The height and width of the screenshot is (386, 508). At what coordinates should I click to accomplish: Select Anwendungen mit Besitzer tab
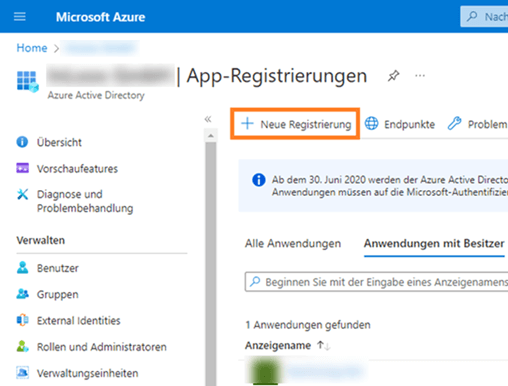[x=434, y=244]
